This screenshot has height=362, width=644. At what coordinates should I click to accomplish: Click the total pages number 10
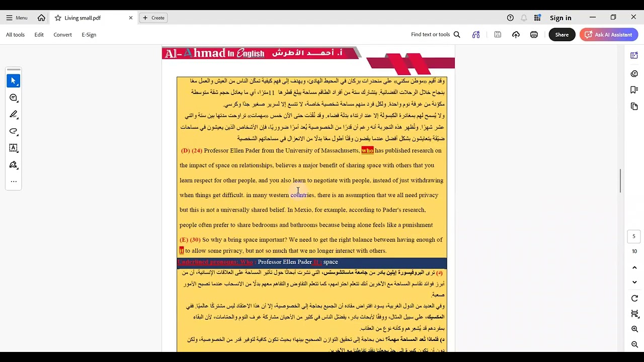coord(634,251)
